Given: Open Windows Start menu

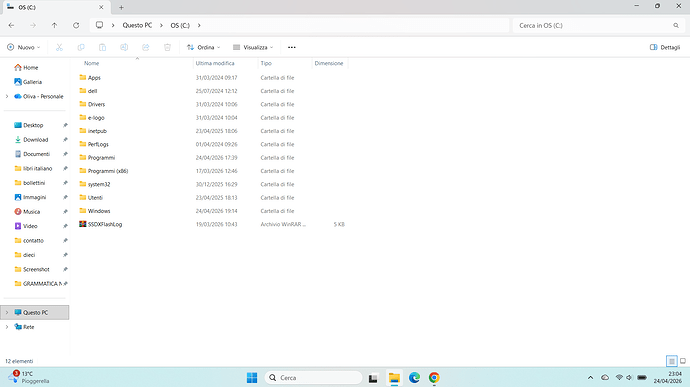Looking at the screenshot, I should (x=252, y=378).
